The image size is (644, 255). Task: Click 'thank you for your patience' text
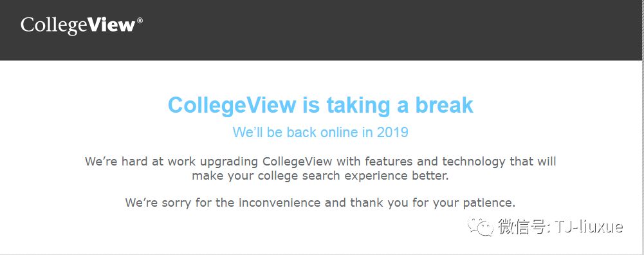pyautogui.click(x=433, y=203)
